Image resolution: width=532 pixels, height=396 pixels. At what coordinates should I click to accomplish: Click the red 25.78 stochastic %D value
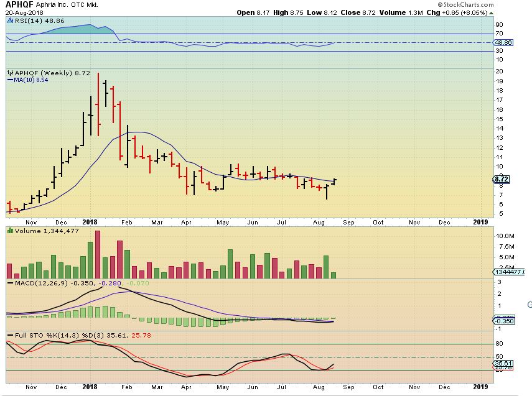[141, 335]
